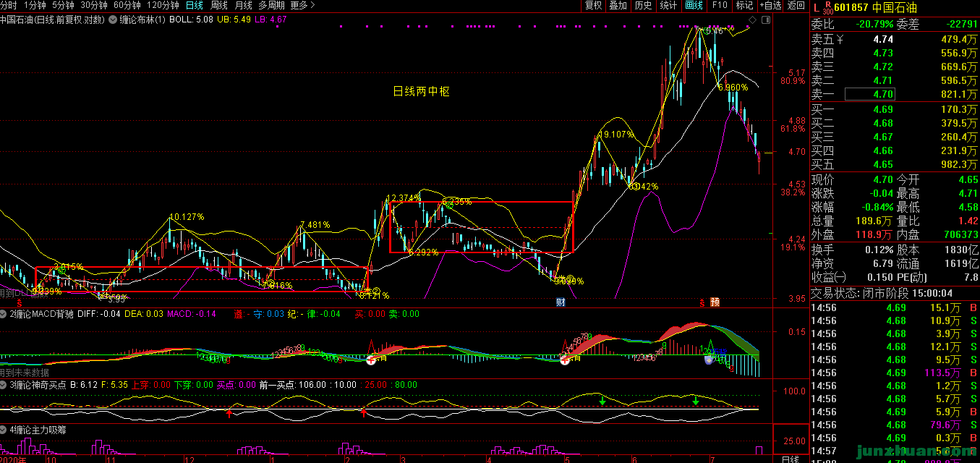Screen dimensions: 980x463
Task: Switch to the 周线 weekly period tab
Action: click(x=218, y=6)
